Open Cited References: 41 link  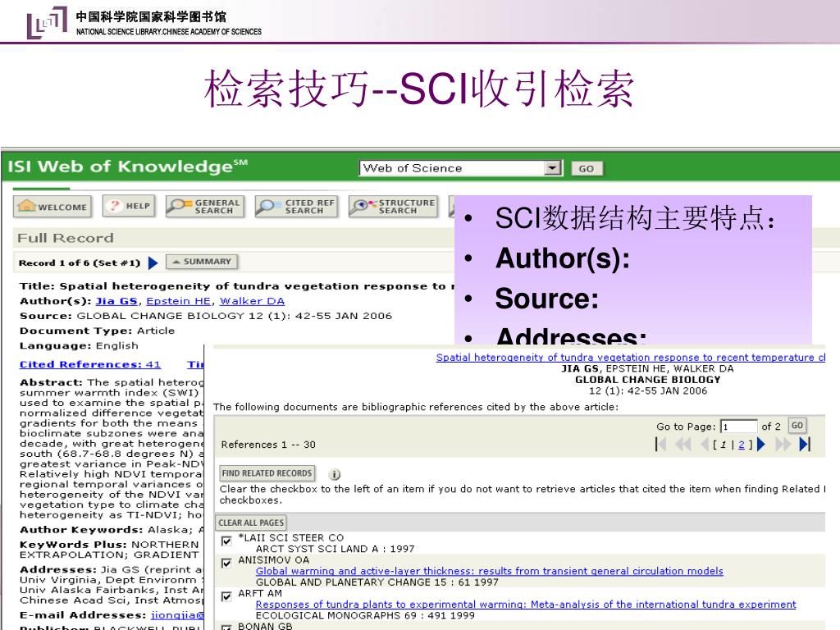[90, 364]
